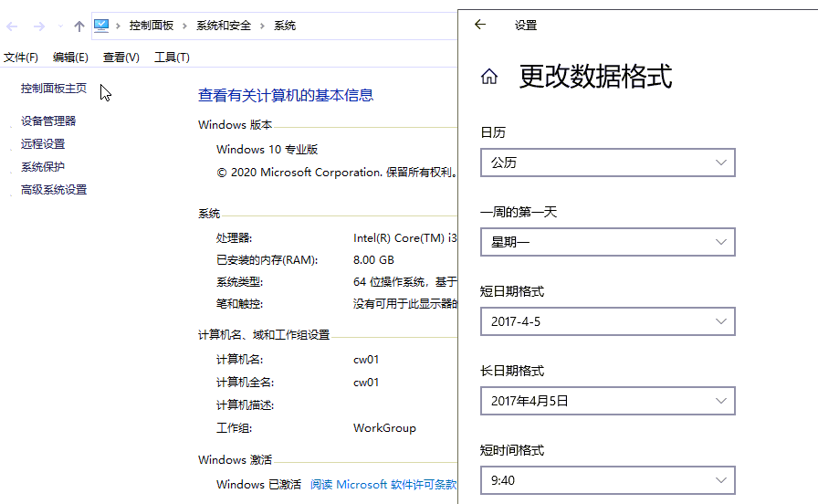Click the 长日期格式 label

(x=512, y=371)
